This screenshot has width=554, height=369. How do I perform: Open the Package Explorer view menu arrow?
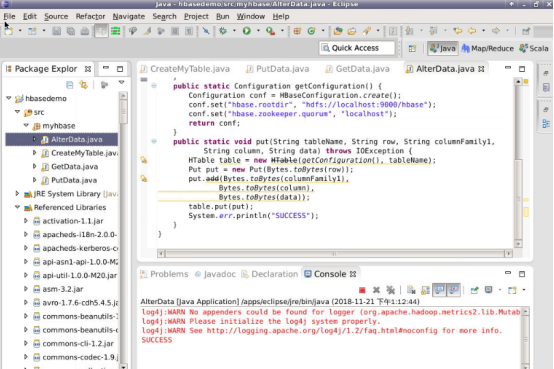pyautogui.click(x=122, y=83)
